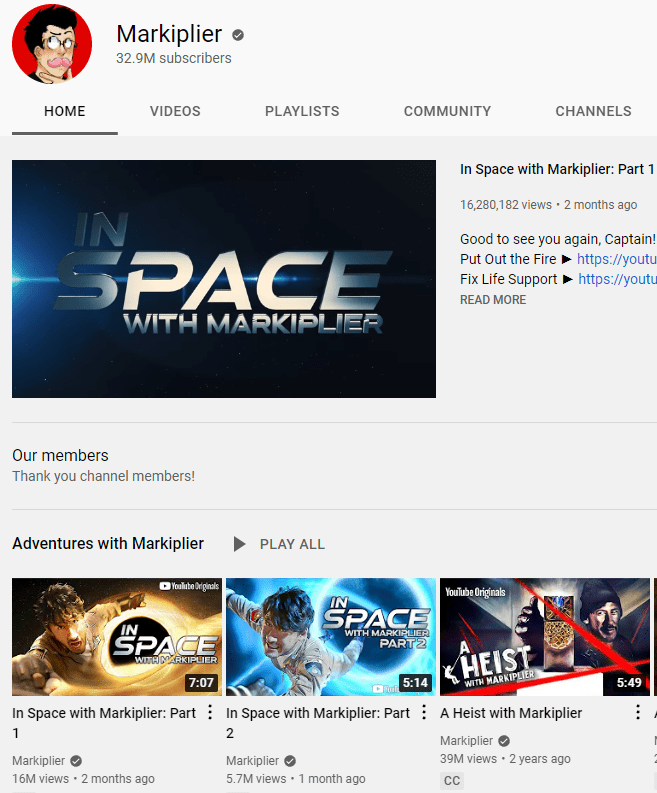This screenshot has width=657, height=793.
Task: Open the three-dot menu for A Heist with Markiplier
Action: 638,713
